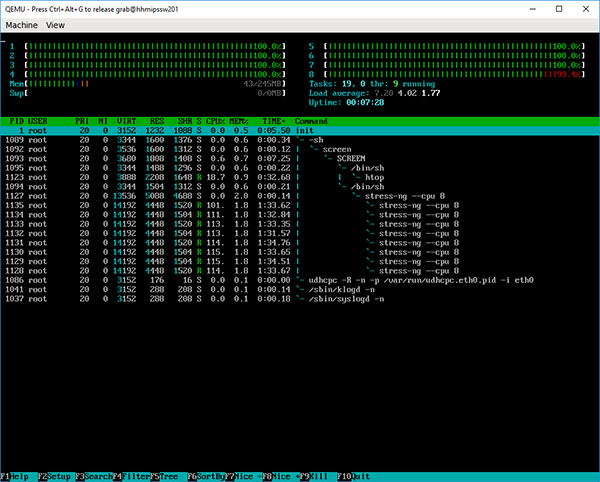Select the screen process row PID 1092

tap(300, 149)
